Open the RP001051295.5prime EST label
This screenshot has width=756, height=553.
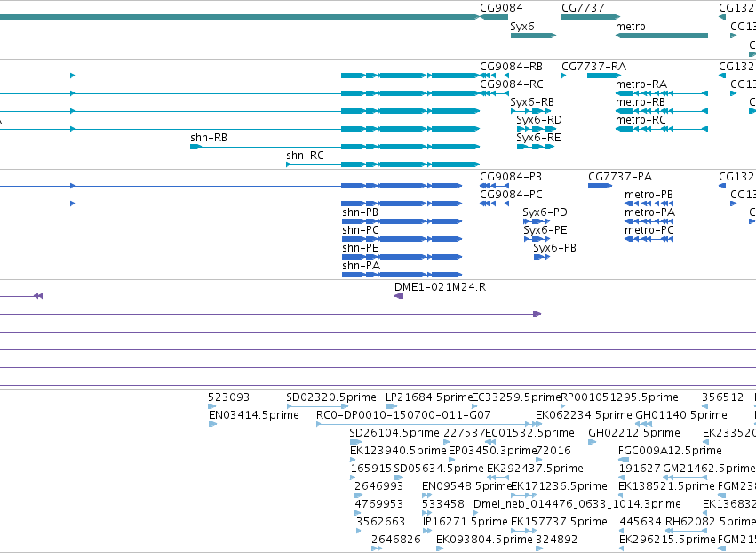(619, 397)
